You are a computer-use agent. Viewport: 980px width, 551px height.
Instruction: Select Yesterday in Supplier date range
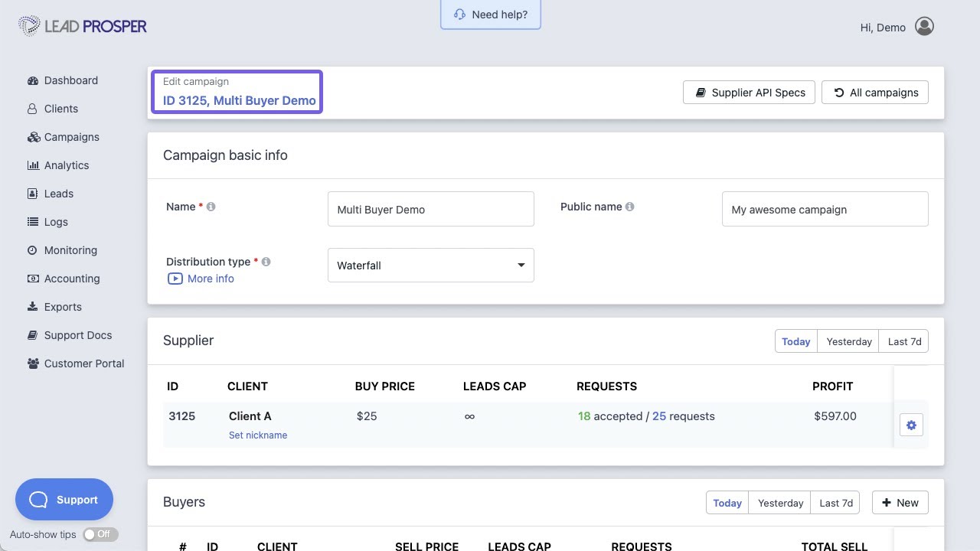[848, 341]
